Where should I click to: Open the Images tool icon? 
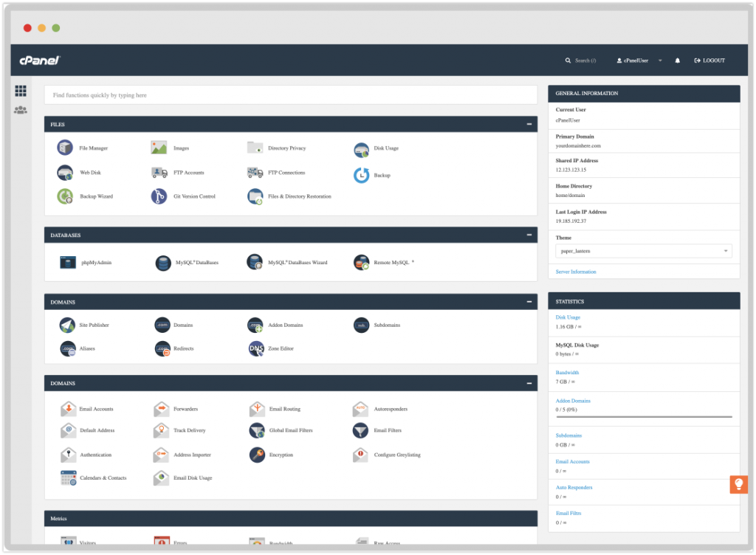[x=159, y=148]
